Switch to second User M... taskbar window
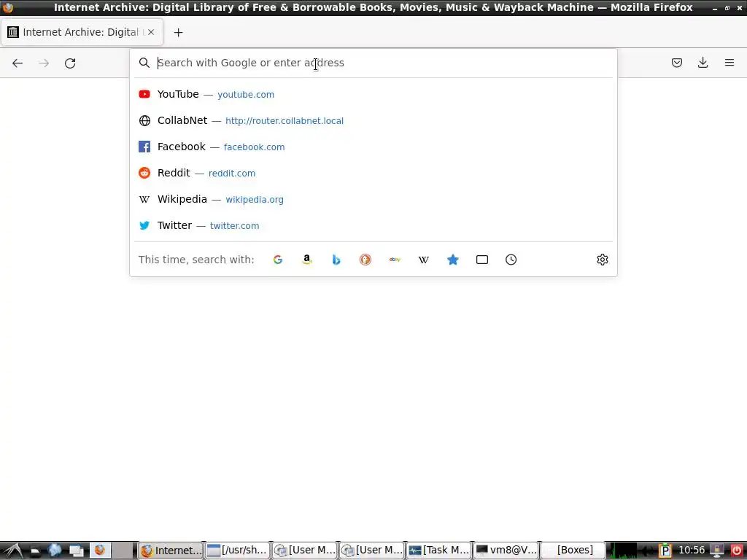This screenshot has width=747, height=560. click(x=371, y=551)
